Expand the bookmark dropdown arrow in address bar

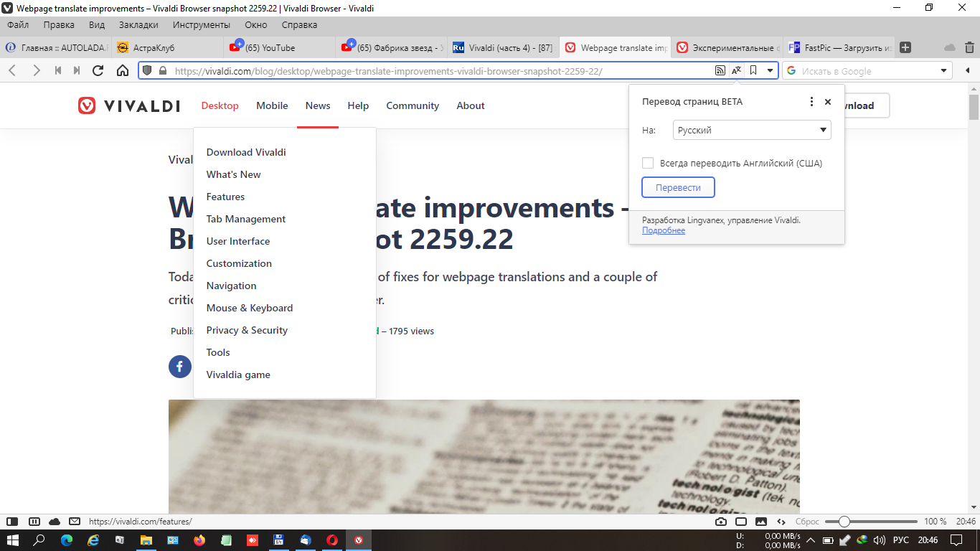(x=770, y=70)
